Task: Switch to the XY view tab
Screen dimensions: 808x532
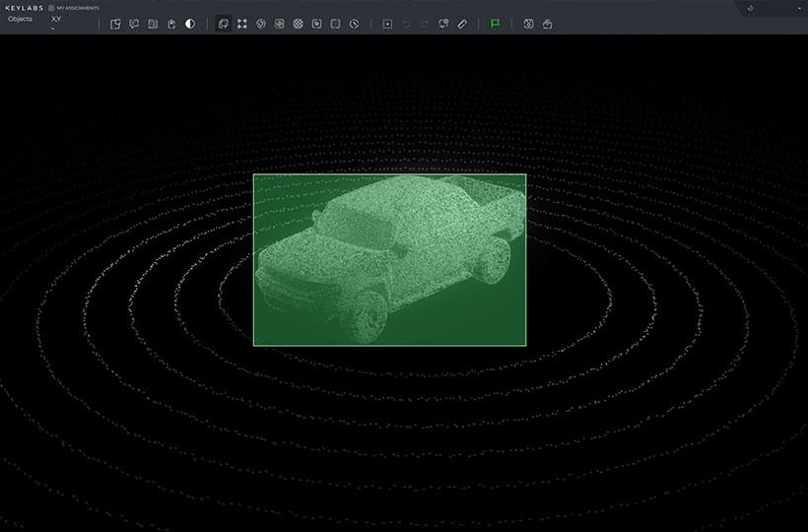Action: [x=56, y=19]
